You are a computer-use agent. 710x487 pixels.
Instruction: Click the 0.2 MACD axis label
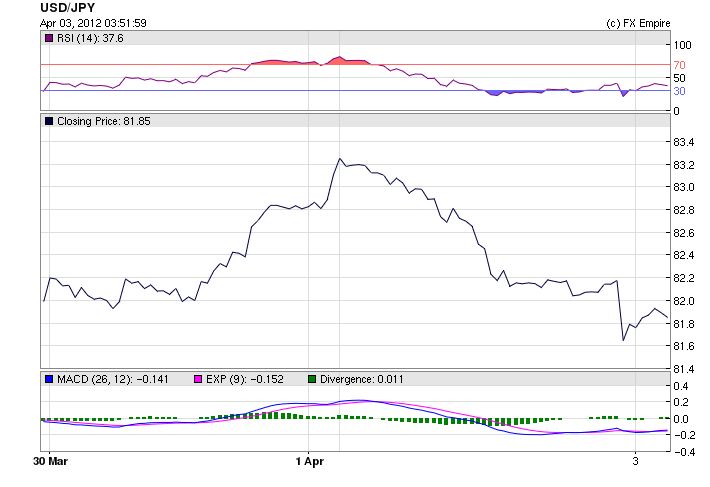pos(681,402)
